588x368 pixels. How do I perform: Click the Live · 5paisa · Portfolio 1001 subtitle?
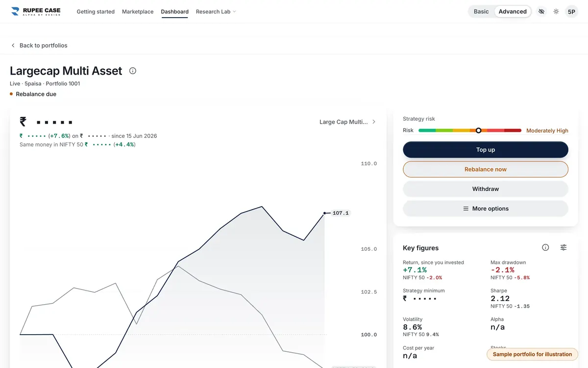(x=45, y=83)
